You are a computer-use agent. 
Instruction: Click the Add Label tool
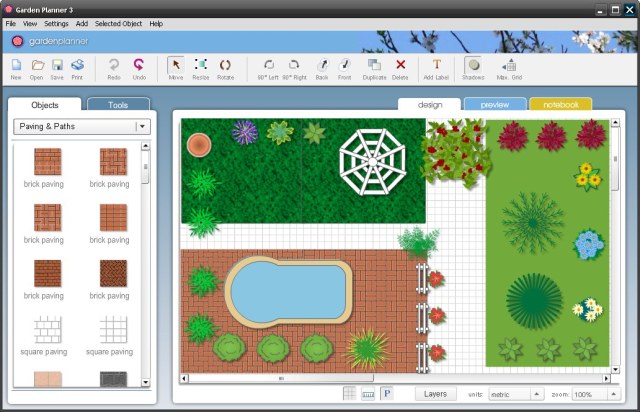[436, 68]
